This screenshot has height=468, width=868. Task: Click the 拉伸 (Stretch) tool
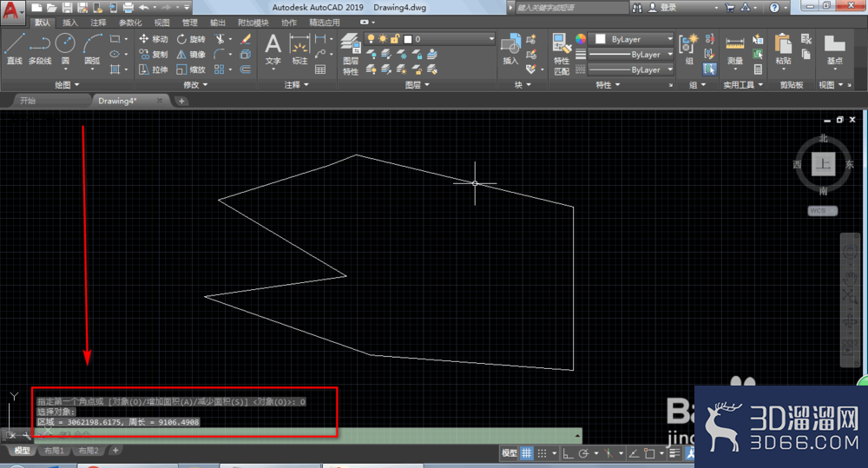tap(153, 69)
